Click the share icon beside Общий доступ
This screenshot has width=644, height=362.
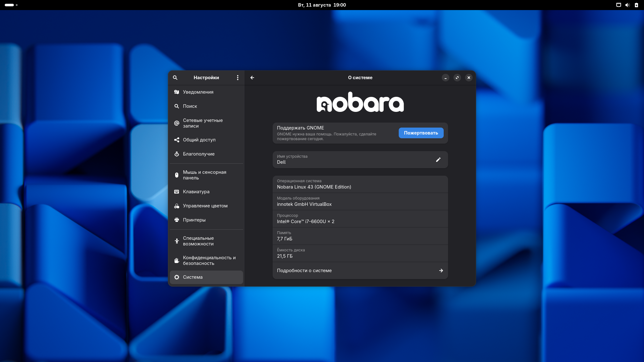coord(177,140)
